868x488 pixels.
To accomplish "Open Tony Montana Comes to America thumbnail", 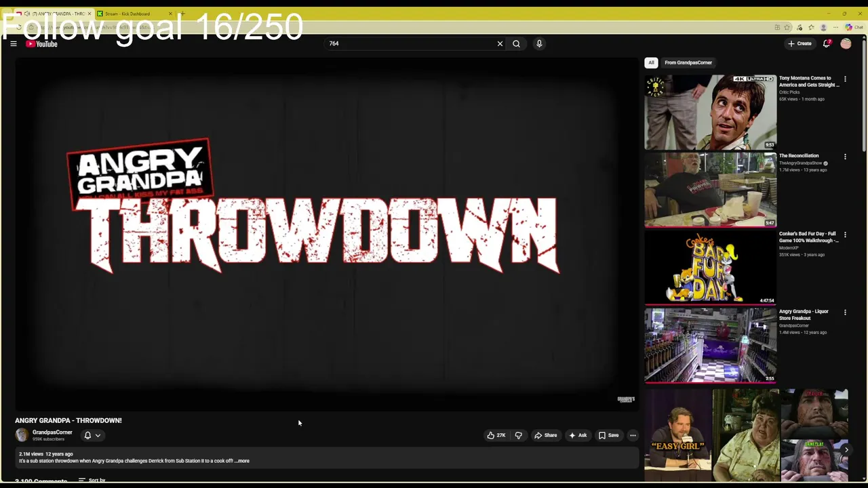I will [x=710, y=112].
